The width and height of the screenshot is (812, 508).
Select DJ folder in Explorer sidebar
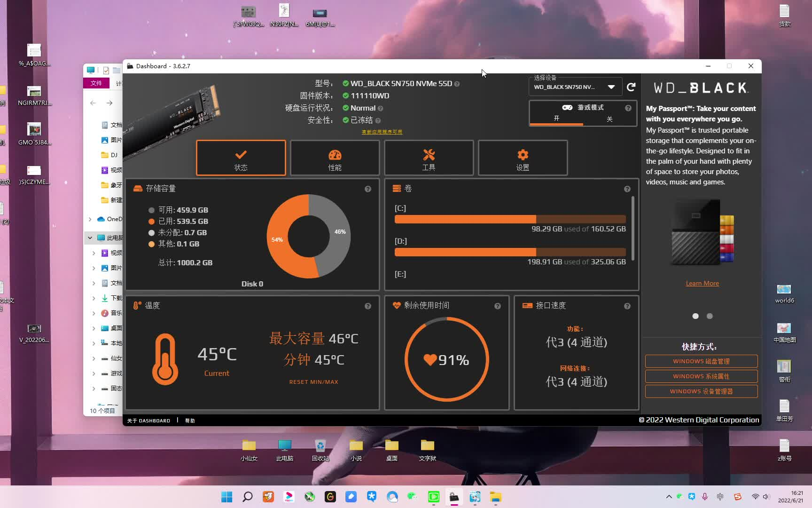pyautogui.click(x=110, y=155)
